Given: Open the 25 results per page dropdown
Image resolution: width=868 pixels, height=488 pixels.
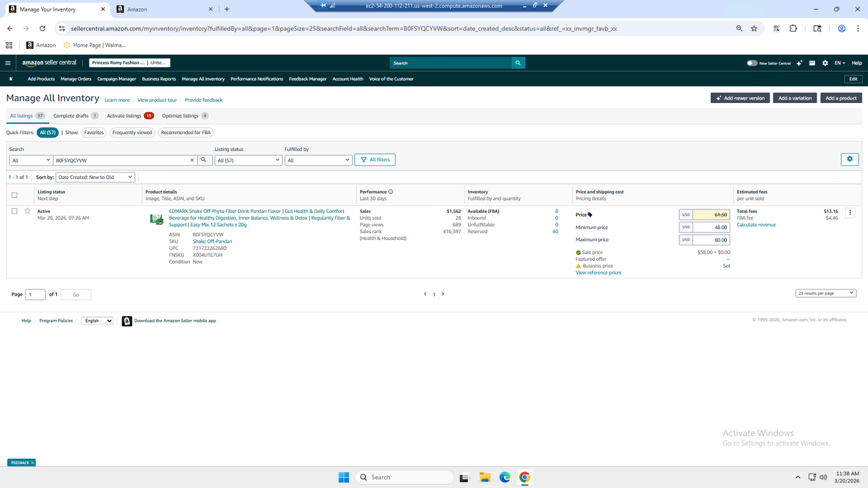Looking at the screenshot, I should tap(826, 293).
